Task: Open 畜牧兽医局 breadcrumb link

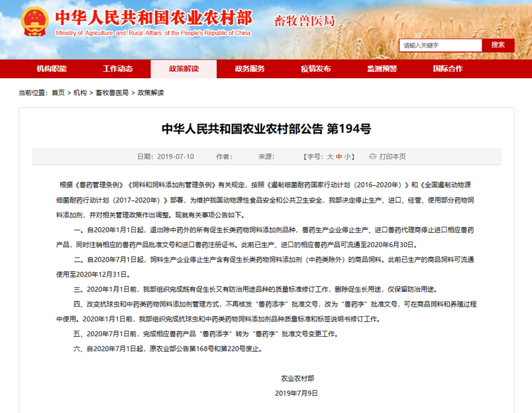Action: (112, 93)
